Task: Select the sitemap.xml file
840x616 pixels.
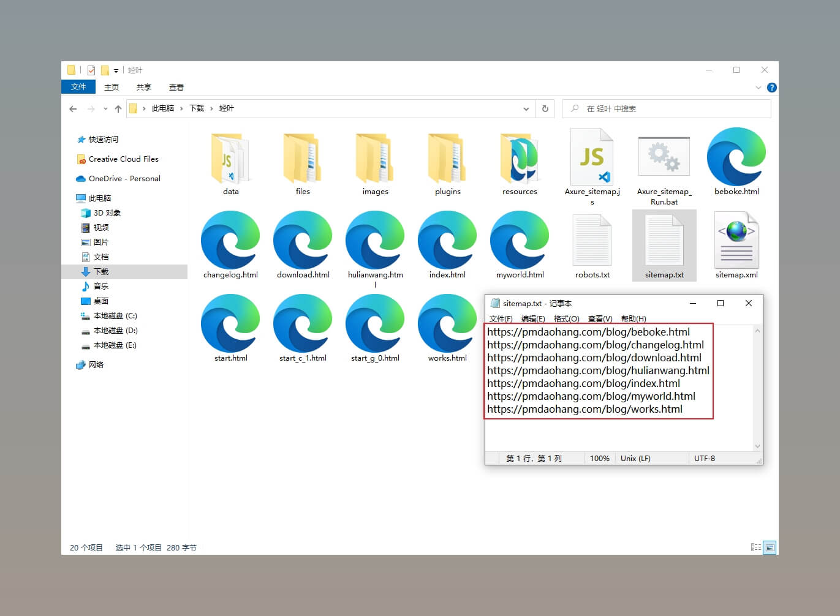Action: click(x=736, y=245)
